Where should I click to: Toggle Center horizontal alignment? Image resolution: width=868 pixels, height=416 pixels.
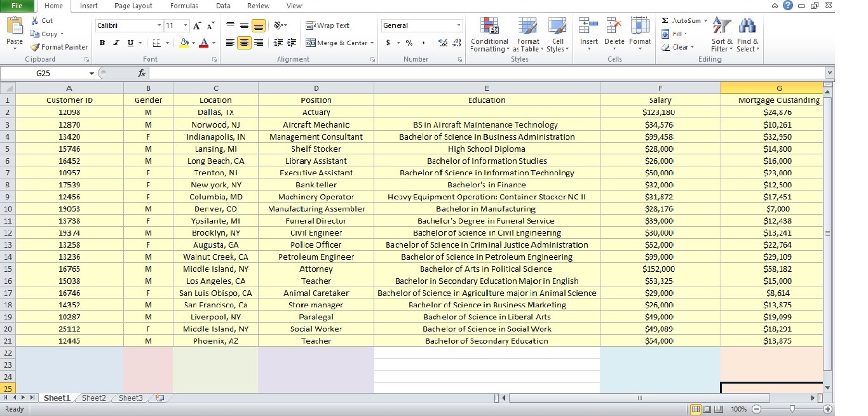pos(245,43)
